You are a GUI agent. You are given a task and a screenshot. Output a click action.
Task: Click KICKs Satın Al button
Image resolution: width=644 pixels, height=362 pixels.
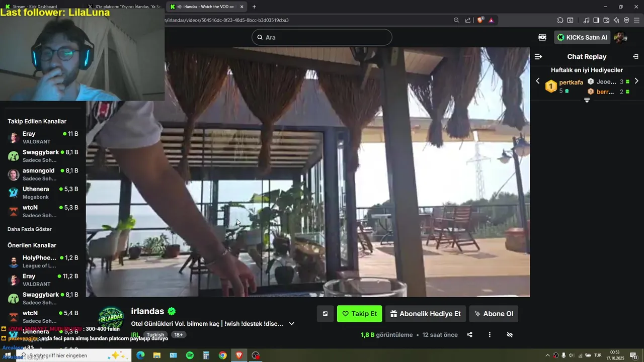click(x=582, y=37)
